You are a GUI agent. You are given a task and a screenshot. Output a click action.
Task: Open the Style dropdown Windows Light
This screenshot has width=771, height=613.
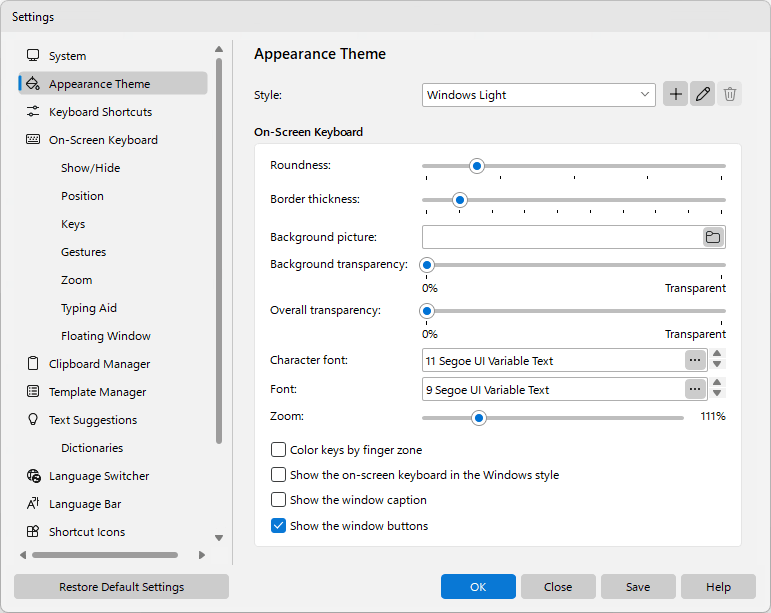[538, 95]
